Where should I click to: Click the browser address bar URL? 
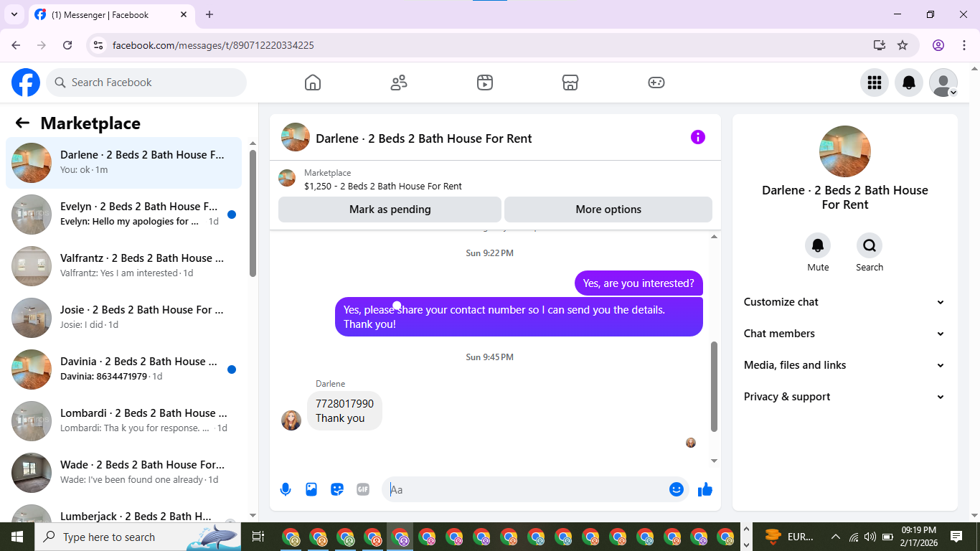pyautogui.click(x=213, y=45)
